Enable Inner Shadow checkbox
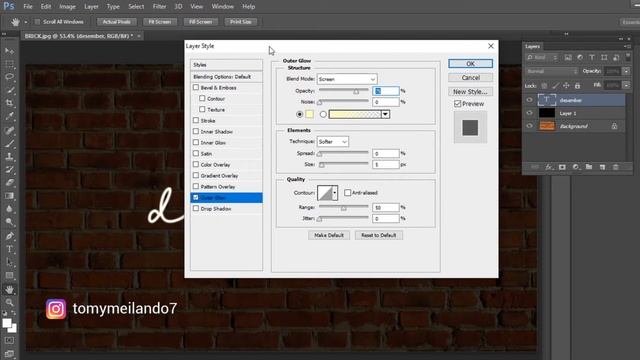The width and height of the screenshot is (640, 360). 196,131
